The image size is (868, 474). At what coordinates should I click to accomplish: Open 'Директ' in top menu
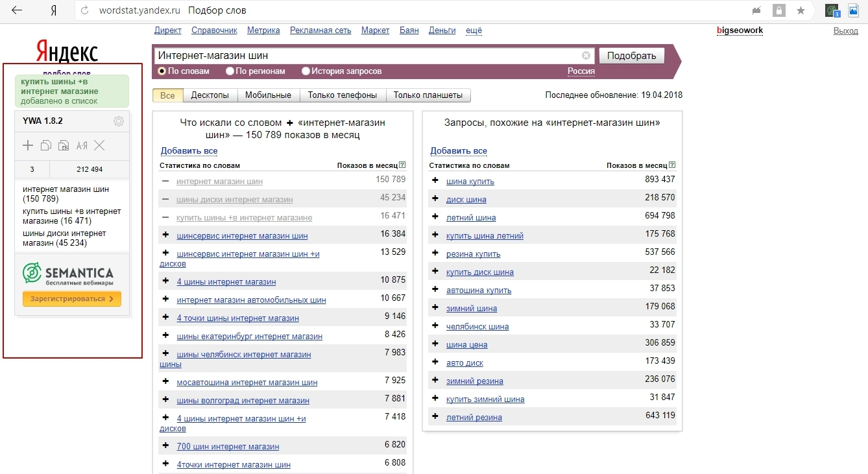pyautogui.click(x=168, y=30)
